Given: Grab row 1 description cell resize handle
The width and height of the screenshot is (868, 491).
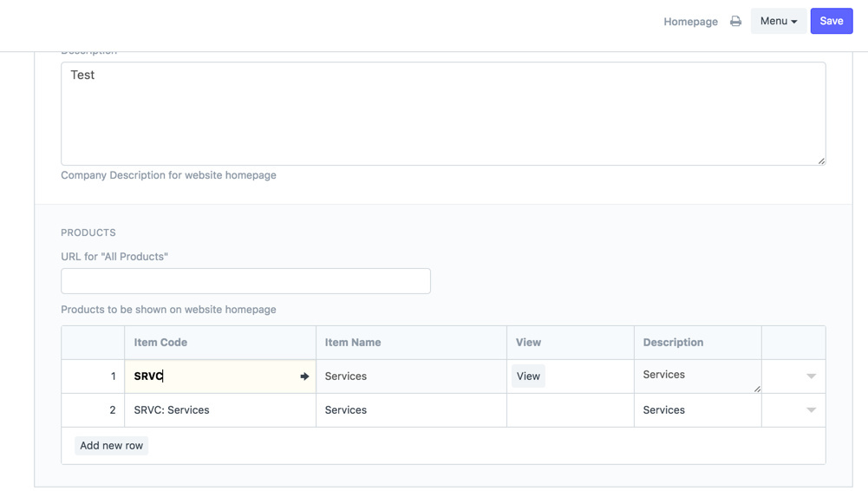Looking at the screenshot, I should tap(757, 390).
